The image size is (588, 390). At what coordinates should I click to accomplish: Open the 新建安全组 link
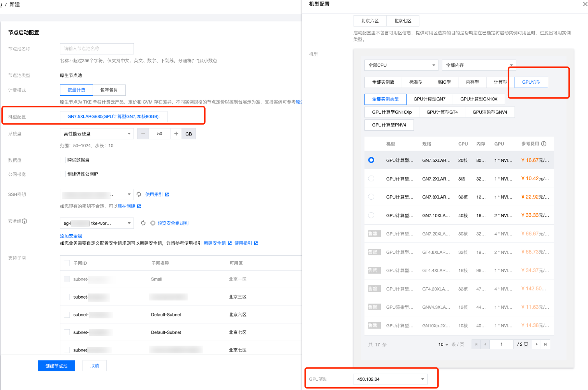point(215,243)
